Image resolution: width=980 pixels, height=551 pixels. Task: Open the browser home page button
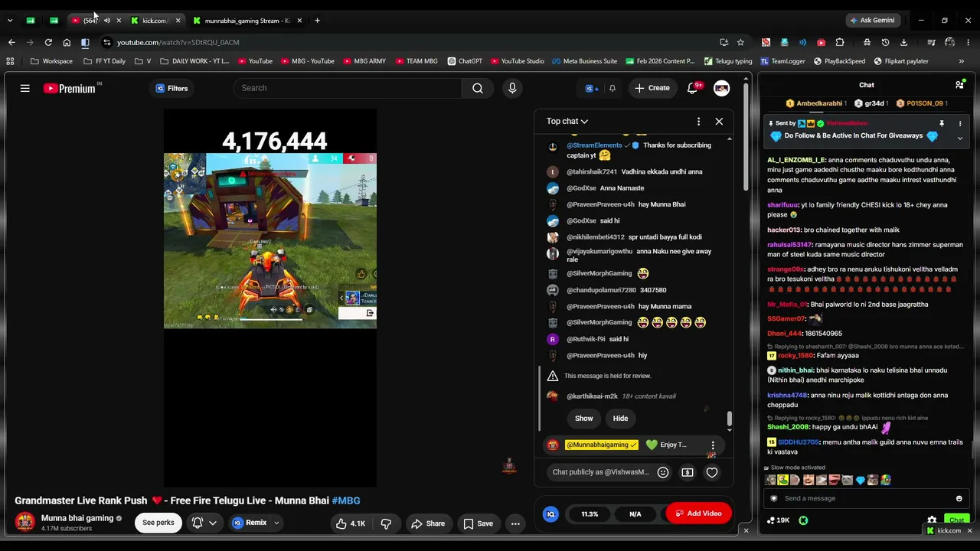pyautogui.click(x=67, y=42)
